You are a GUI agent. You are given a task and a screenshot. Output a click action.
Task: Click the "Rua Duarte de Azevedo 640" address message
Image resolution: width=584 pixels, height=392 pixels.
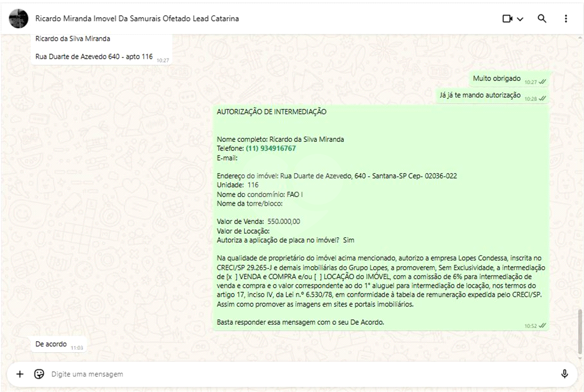click(94, 56)
